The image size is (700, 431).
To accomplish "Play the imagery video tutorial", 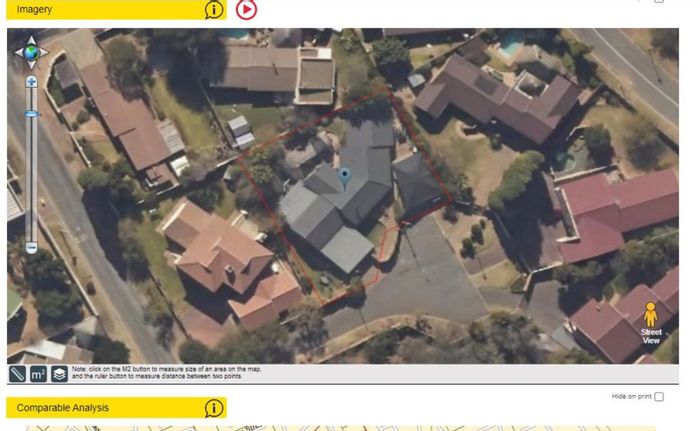I will [246, 9].
